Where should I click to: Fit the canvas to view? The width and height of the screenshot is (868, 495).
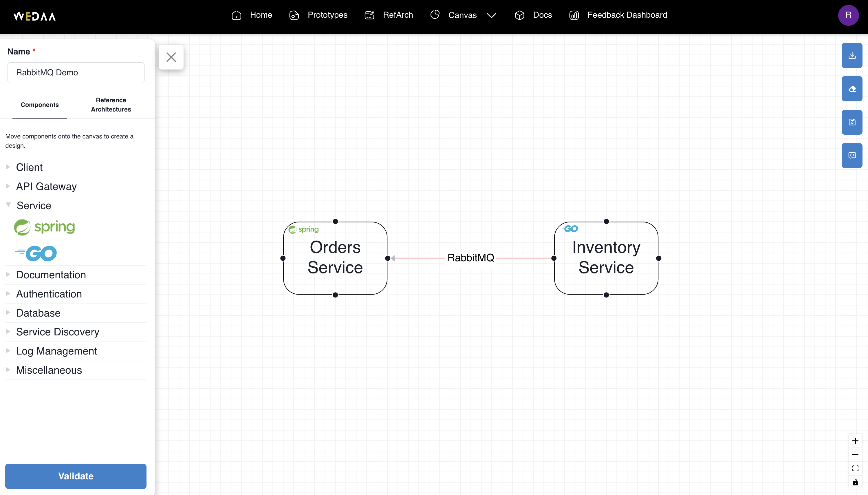click(x=855, y=468)
